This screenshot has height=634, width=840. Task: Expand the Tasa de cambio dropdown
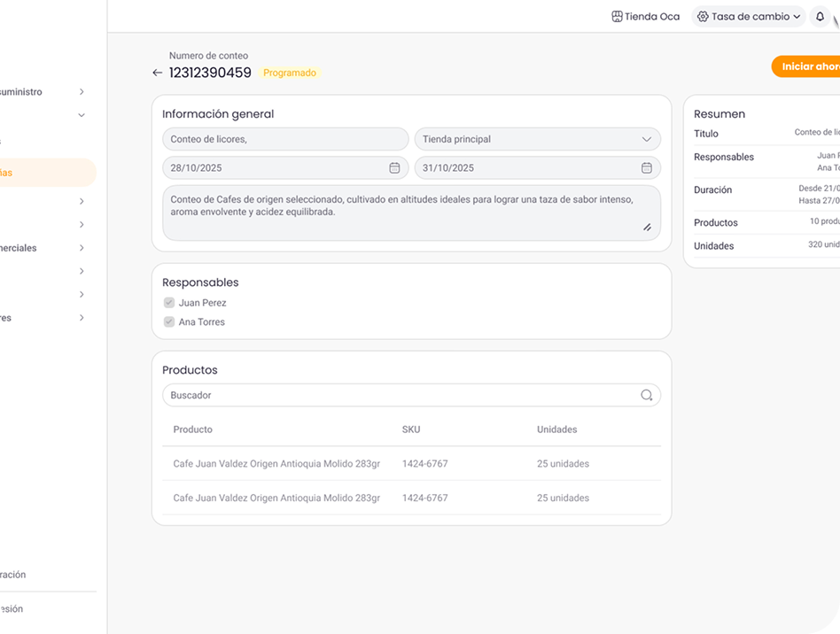[x=797, y=17]
